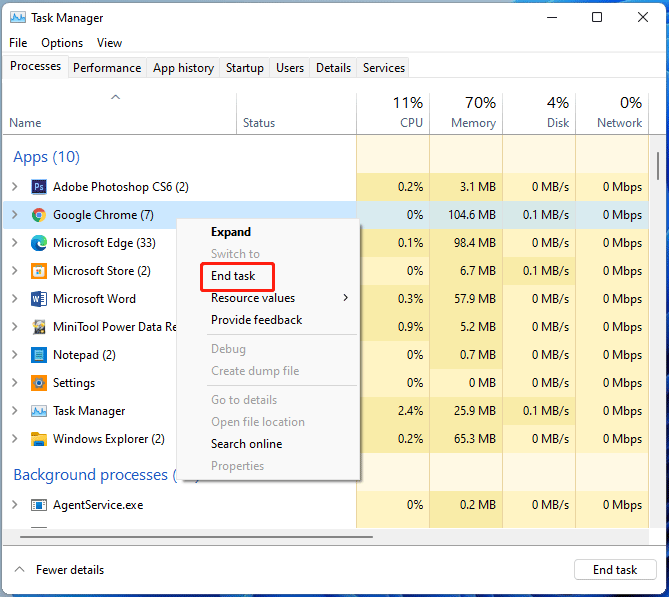Switch to the App history tab
669x597 pixels.
pos(183,68)
